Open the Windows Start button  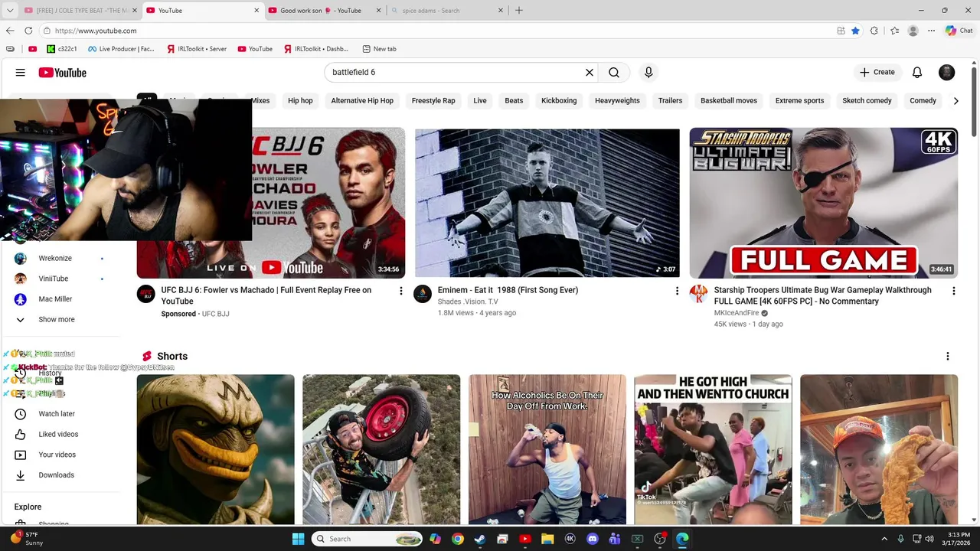coord(298,539)
